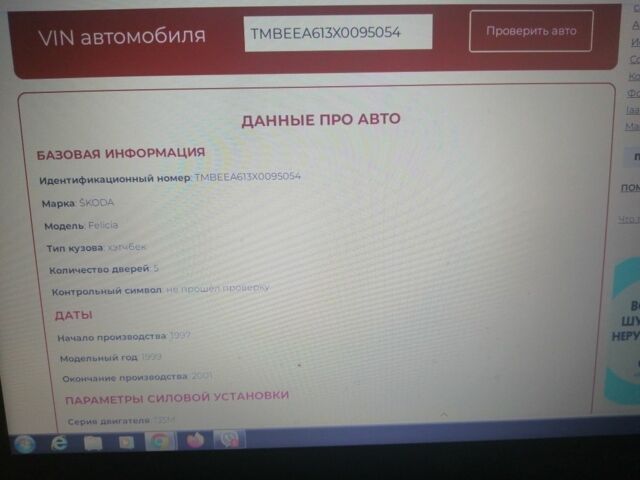Click the identification number value TMBEEA613X0095054
This screenshot has width=640, height=480.
[247, 177]
